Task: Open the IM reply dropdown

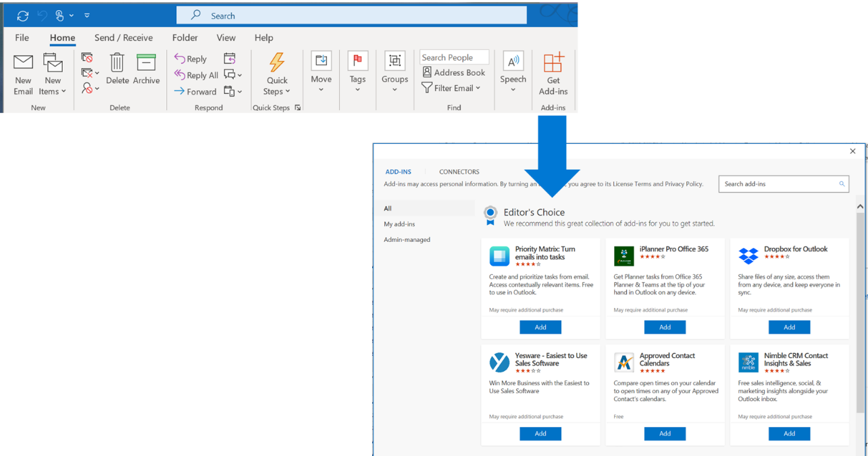Action: tap(233, 74)
